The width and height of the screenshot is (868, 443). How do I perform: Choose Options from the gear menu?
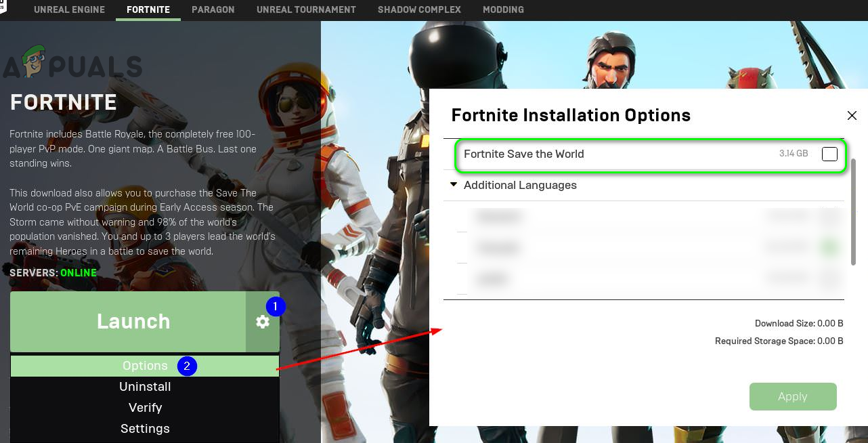[x=145, y=366]
